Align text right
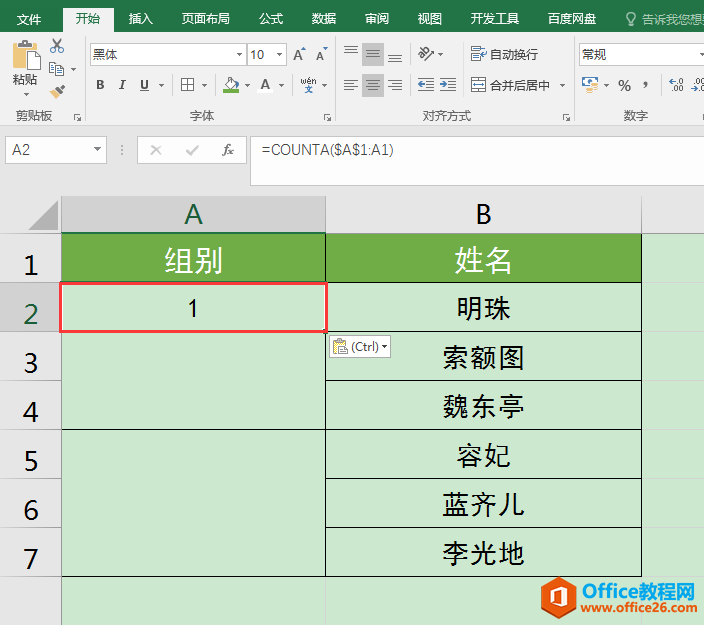704x625 pixels. [x=395, y=85]
